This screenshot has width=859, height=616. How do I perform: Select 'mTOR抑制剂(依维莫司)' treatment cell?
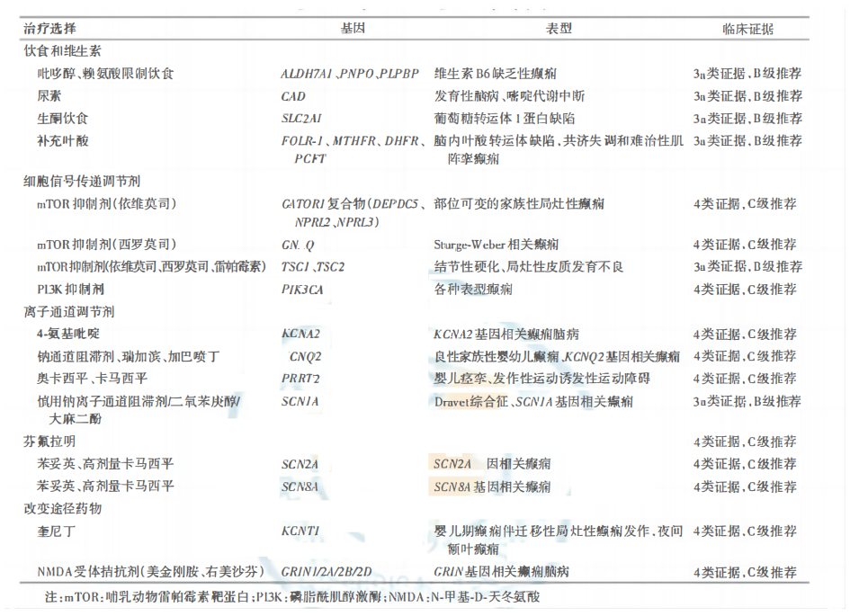(x=107, y=204)
